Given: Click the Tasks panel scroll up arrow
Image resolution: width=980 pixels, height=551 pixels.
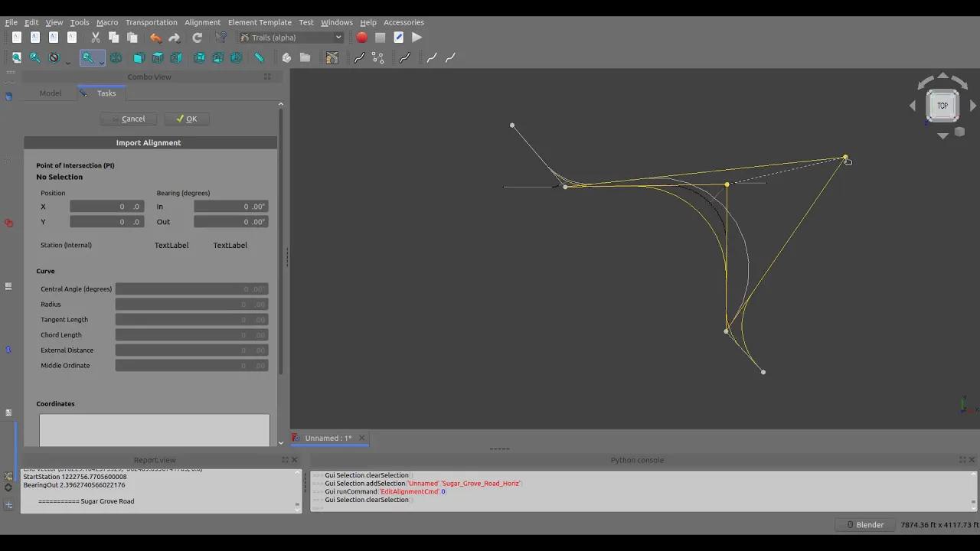Looking at the screenshot, I should pos(280,104).
